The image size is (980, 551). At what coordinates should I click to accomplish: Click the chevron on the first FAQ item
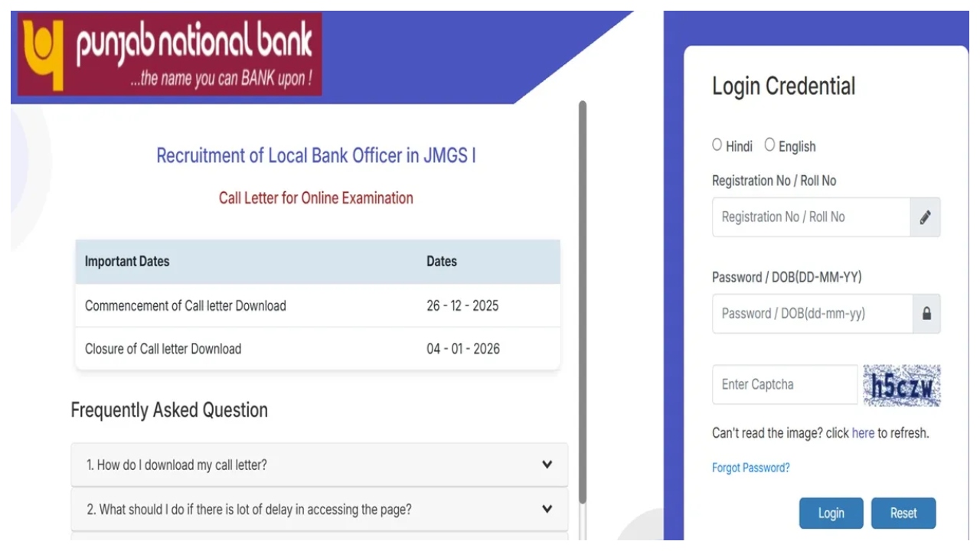[546, 465]
